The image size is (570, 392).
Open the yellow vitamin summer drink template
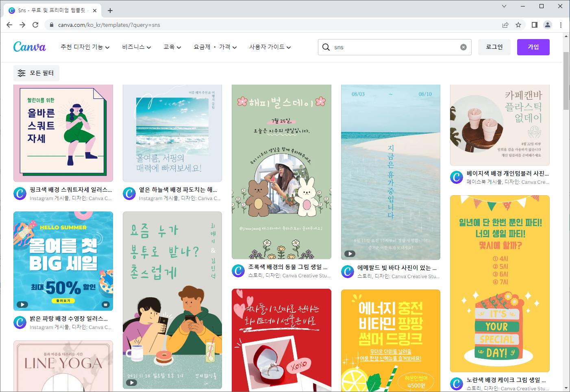coord(391,341)
